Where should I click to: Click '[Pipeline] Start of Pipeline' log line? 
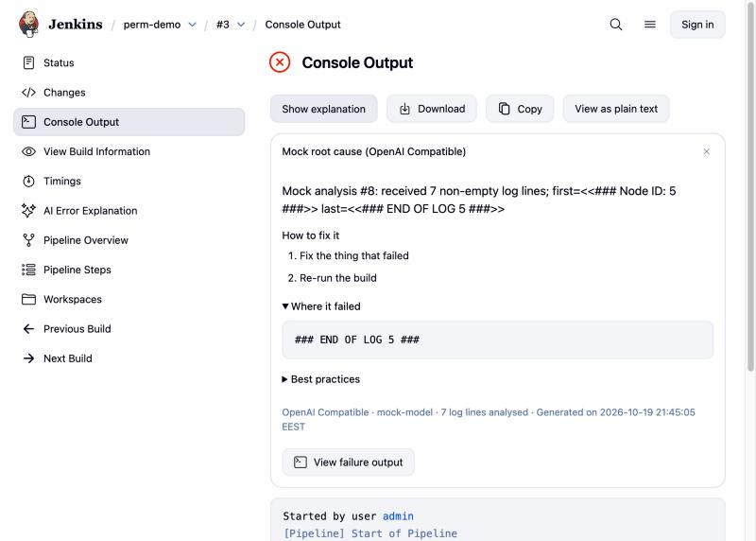tap(370, 533)
